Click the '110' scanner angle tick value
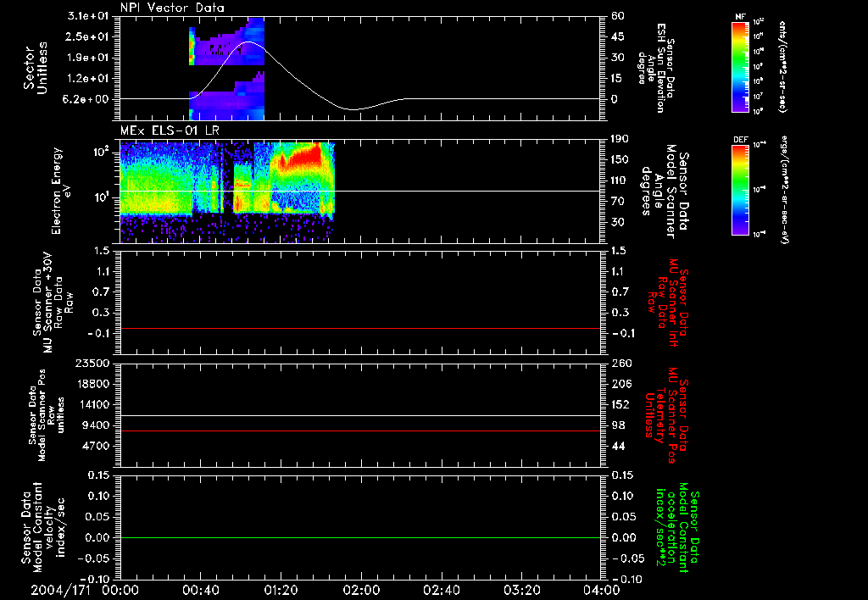The height and width of the screenshot is (600, 868). coord(620,181)
